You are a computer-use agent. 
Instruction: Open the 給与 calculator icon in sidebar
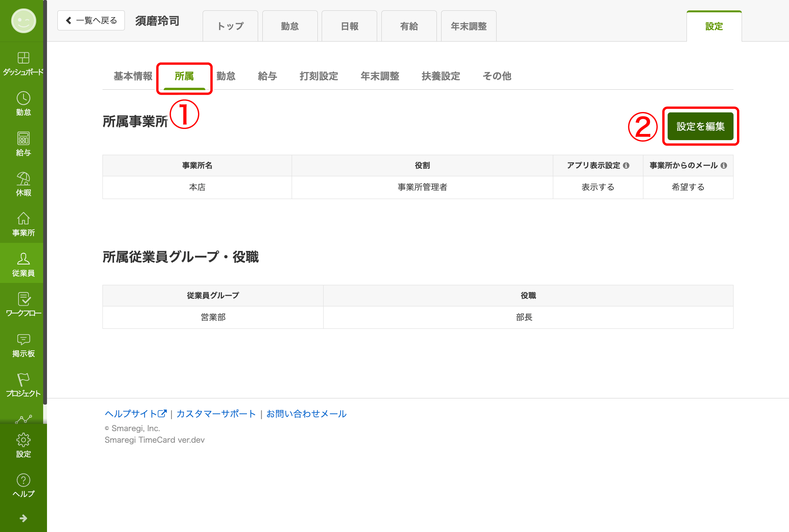pyautogui.click(x=23, y=139)
